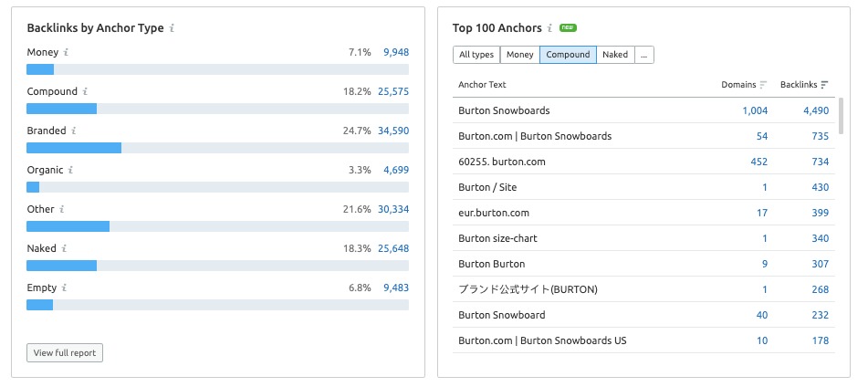Open backlinks count 4,490 for Burton Snowboards
This screenshot has width=868, height=387.
click(x=816, y=110)
